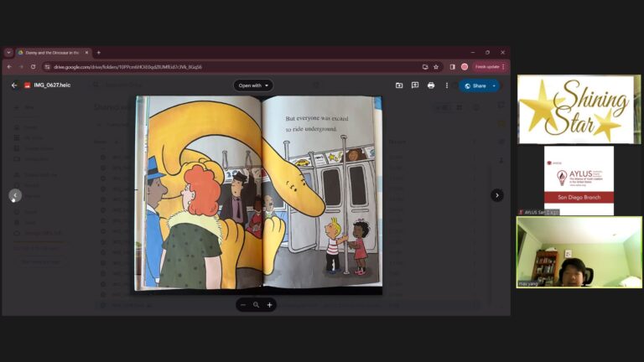Open the Chrome profile avatar
This screenshot has height=362, width=644.
[465, 67]
